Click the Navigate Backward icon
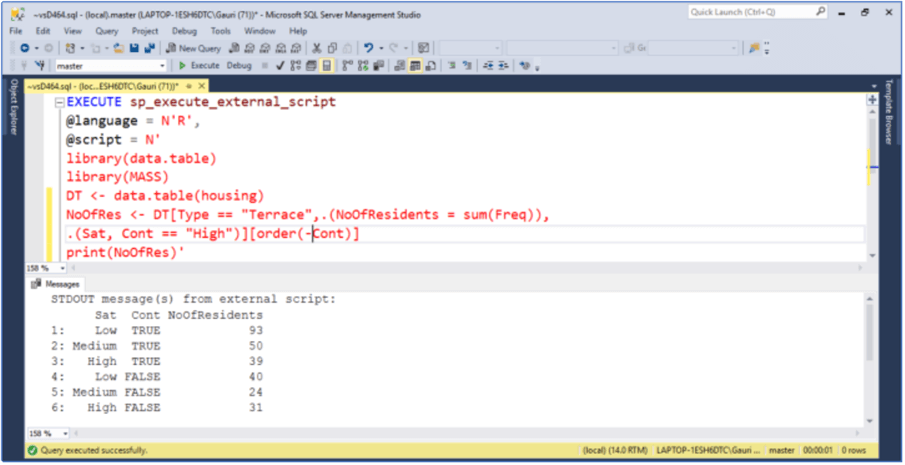Screen dimensions: 905x465 point(24,48)
